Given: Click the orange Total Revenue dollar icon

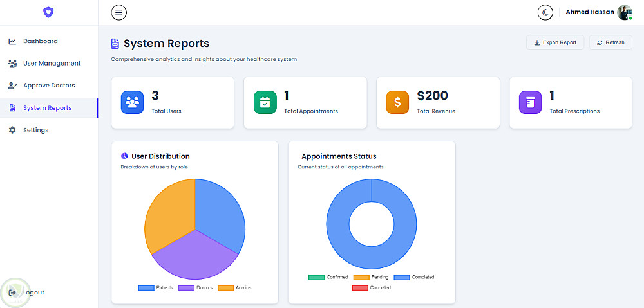Looking at the screenshot, I should pyautogui.click(x=397, y=102).
